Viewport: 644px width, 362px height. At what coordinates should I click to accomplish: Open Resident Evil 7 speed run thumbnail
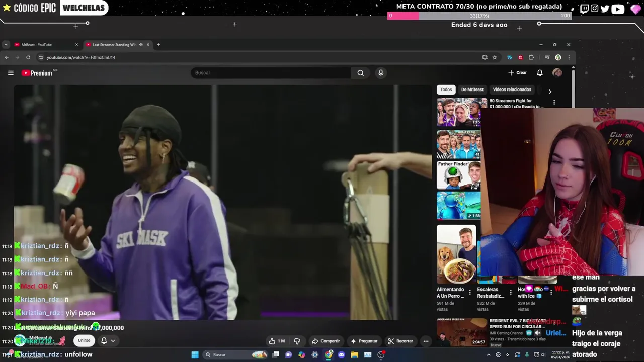tap(461, 332)
